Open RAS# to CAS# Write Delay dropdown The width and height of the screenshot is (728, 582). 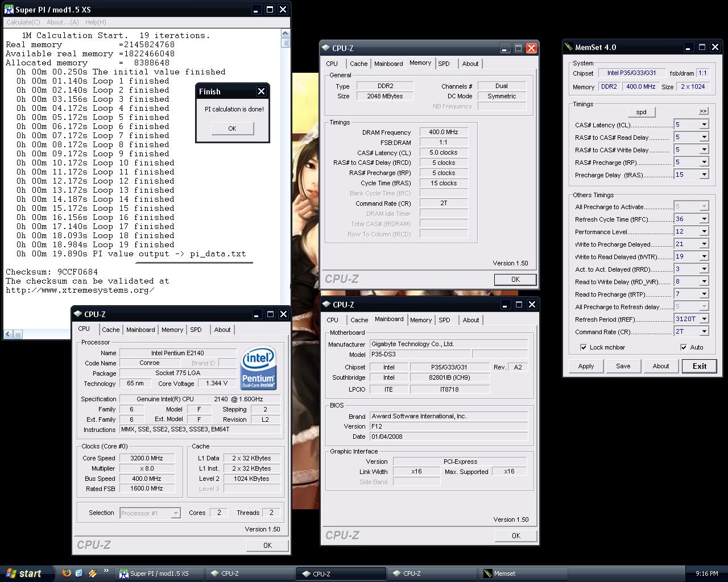pyautogui.click(x=704, y=149)
